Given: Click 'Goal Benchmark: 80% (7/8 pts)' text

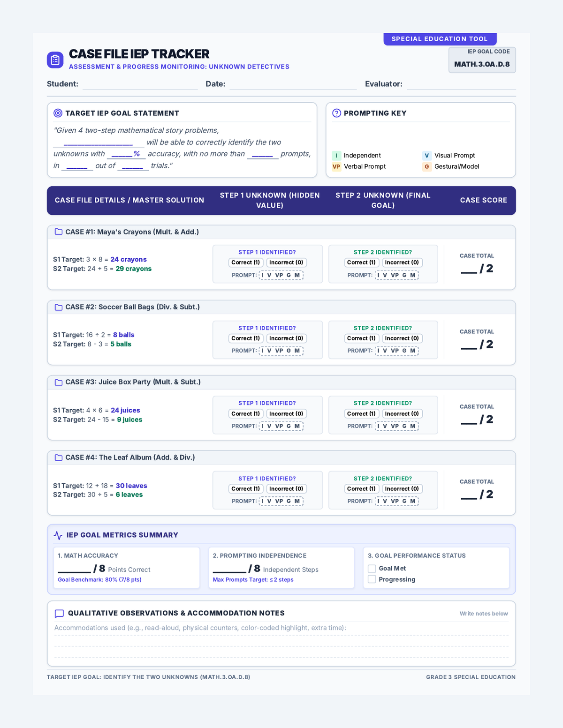Looking at the screenshot, I should (x=99, y=580).
